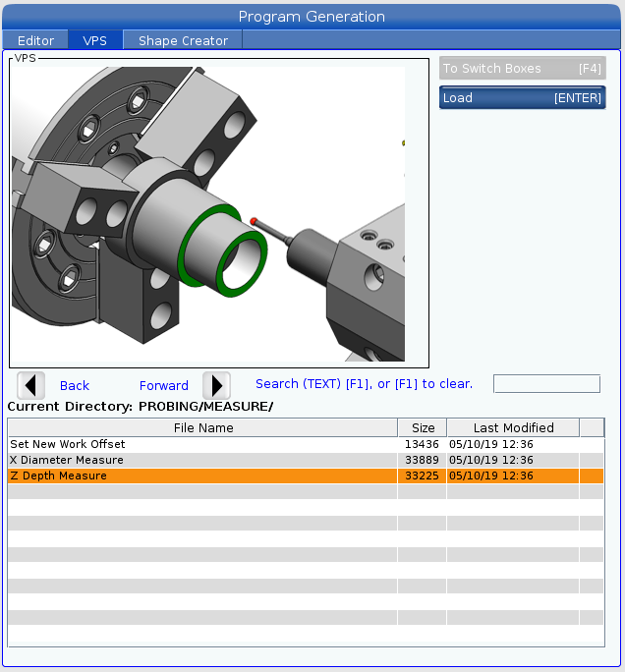
Task: Click the Forward text label
Action: [x=164, y=386]
